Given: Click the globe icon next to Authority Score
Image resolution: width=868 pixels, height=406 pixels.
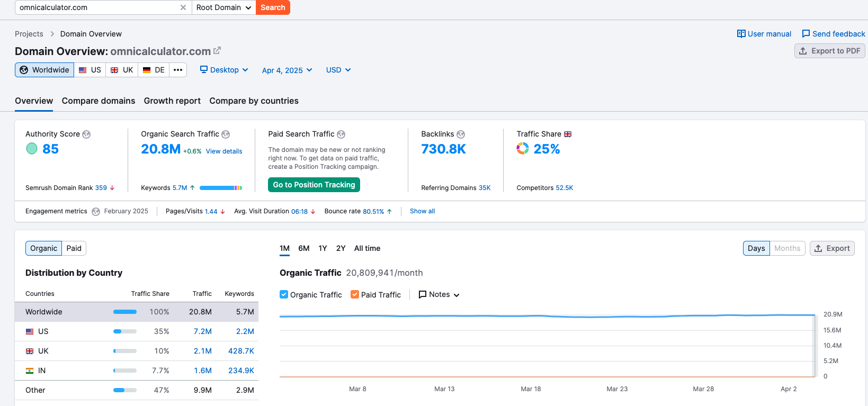Looking at the screenshot, I should click(x=86, y=134).
